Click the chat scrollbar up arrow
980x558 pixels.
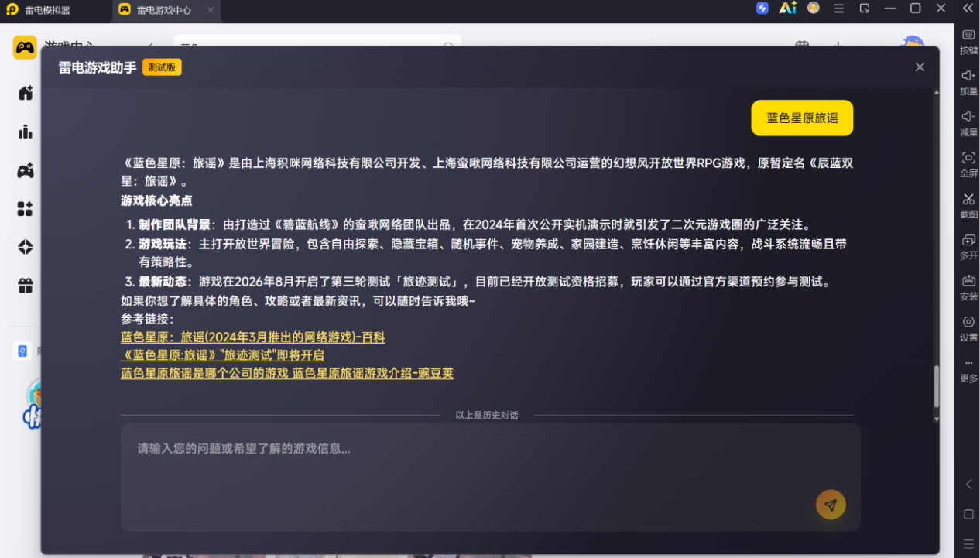(x=936, y=92)
